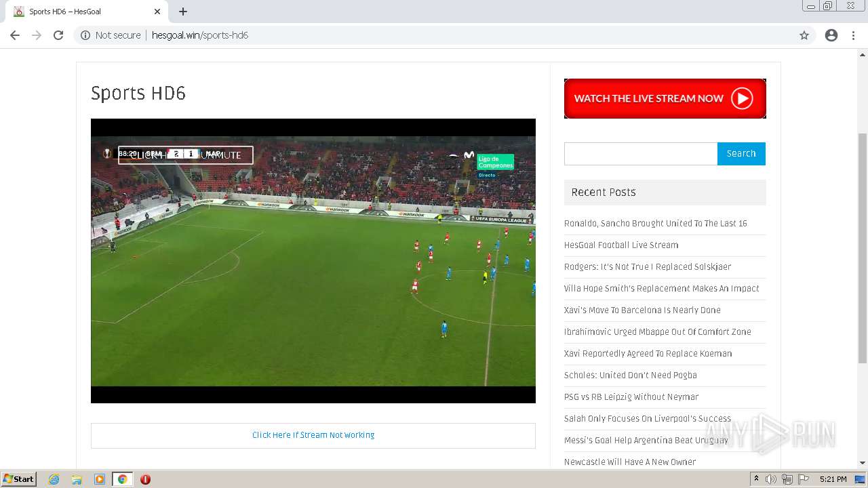868x488 pixels.
Task: Go forward to the next page
Action: click(x=37, y=35)
